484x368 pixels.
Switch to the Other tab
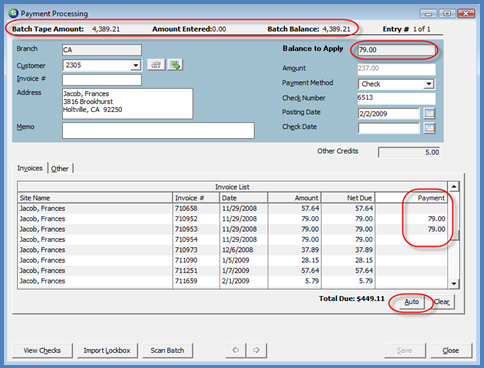point(60,169)
